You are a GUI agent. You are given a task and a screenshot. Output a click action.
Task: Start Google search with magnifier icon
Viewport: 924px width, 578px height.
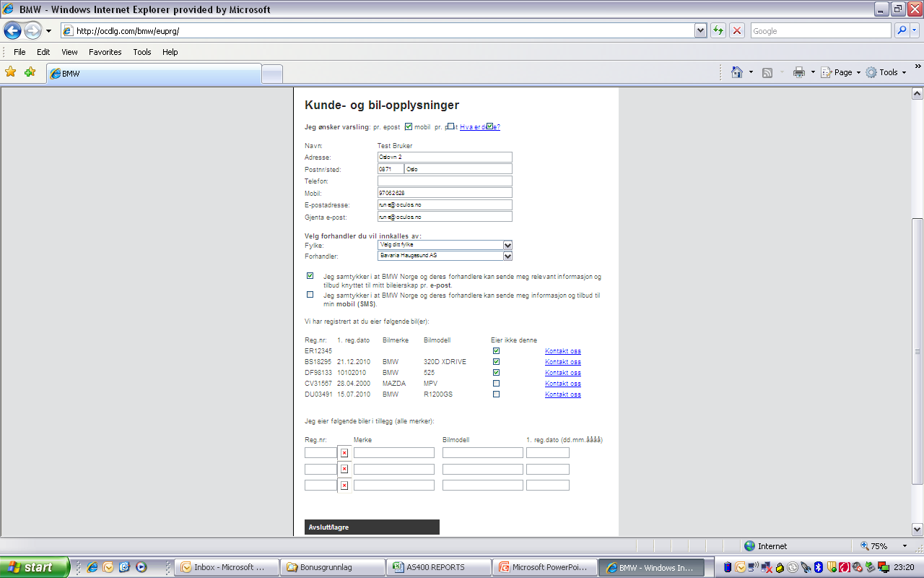902,30
